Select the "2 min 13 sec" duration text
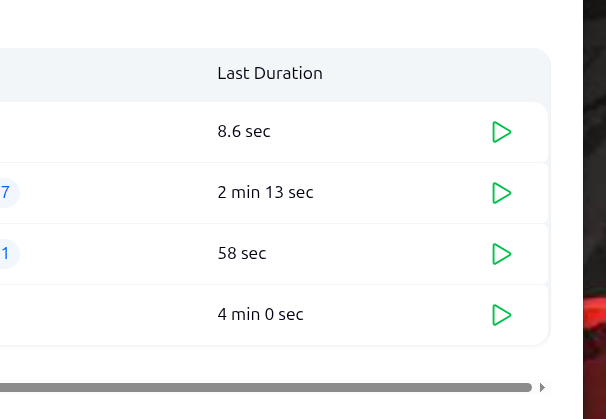The width and height of the screenshot is (606, 419). (265, 193)
